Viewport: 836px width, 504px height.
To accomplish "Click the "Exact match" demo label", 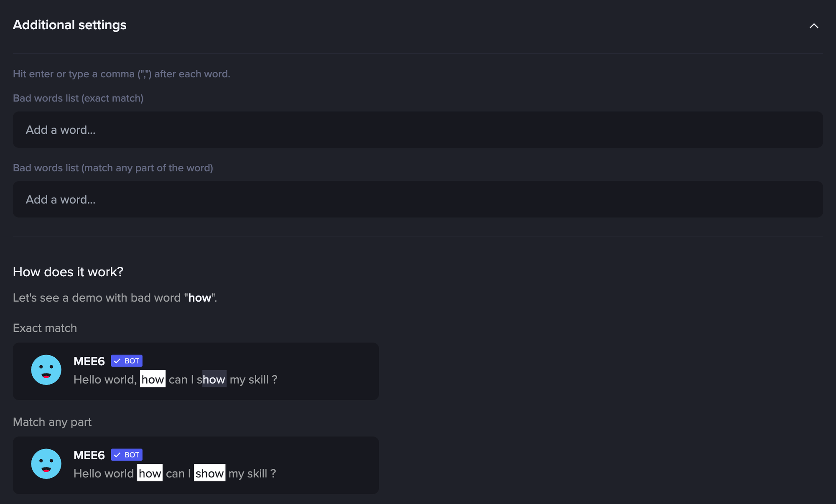I will (45, 328).
